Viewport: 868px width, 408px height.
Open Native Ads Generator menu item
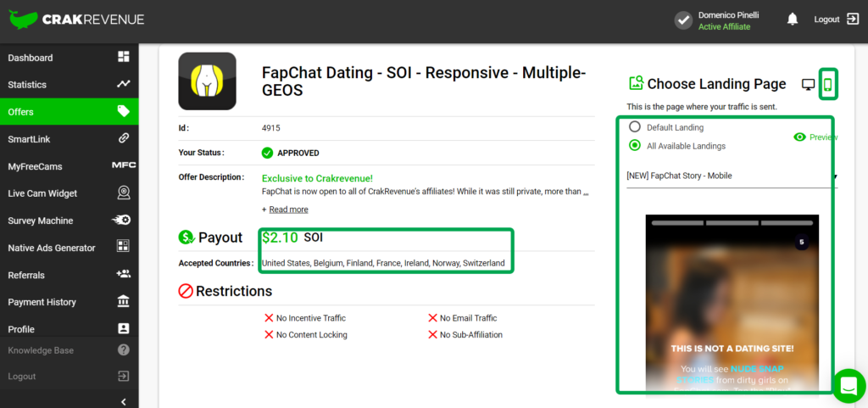52,248
